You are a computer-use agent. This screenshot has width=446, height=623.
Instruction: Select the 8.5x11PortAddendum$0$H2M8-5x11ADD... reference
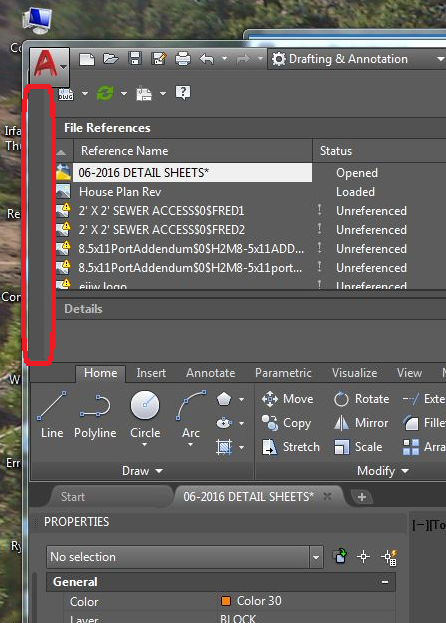191,249
